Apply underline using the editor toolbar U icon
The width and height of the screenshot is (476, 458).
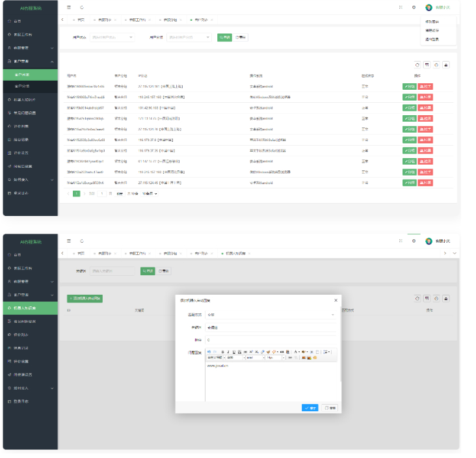[233, 351]
